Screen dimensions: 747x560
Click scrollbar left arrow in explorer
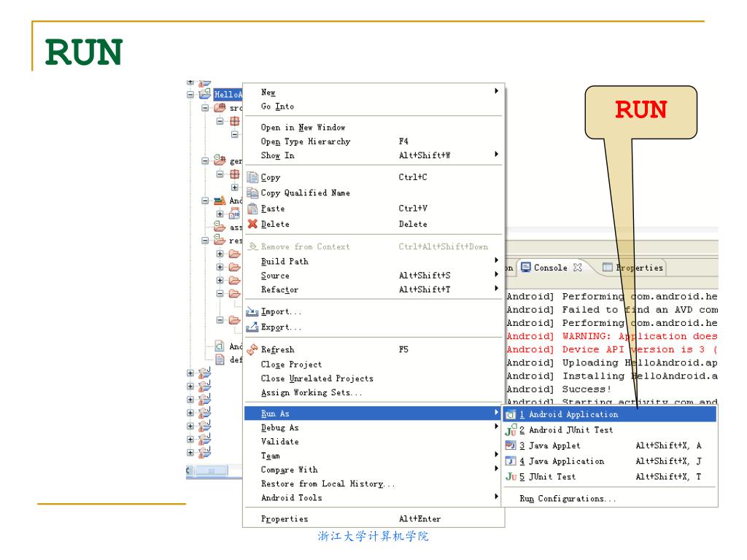pyautogui.click(x=190, y=471)
